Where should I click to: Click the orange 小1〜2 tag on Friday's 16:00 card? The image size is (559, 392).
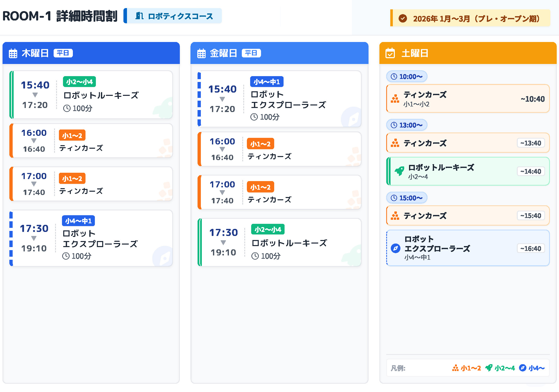pos(260,144)
